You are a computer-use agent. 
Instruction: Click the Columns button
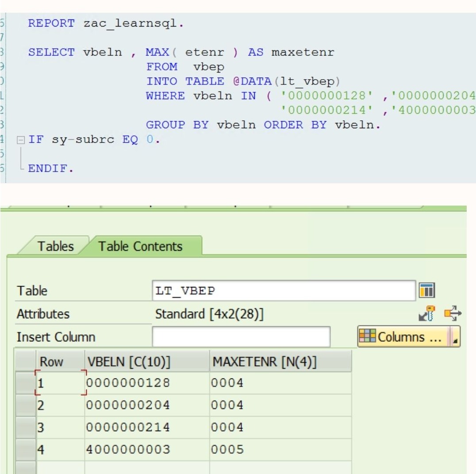403,337
